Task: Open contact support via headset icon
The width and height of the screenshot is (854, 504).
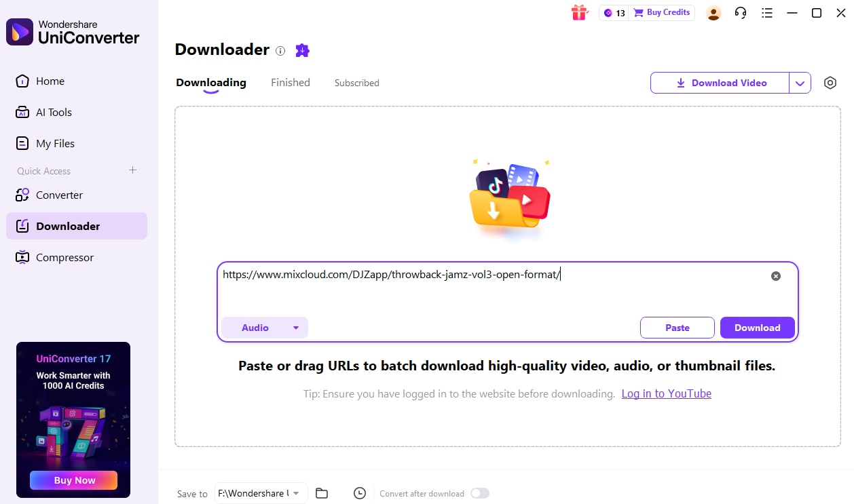Action: coord(741,12)
